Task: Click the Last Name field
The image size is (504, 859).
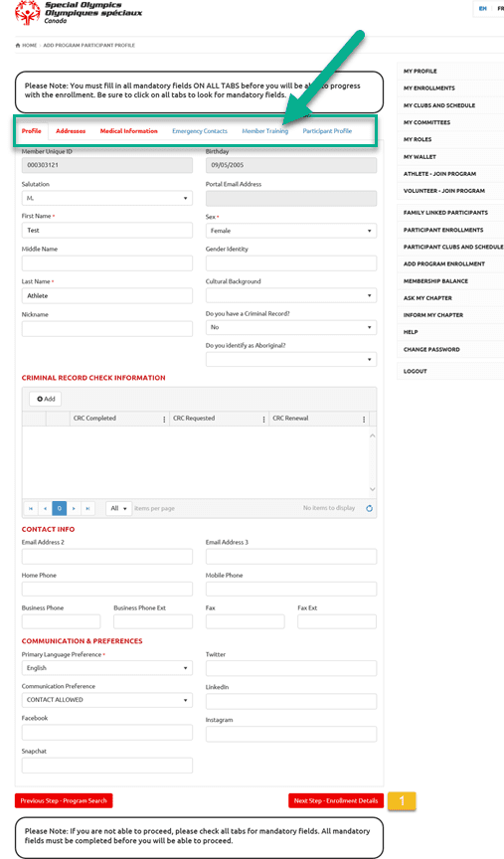Action: [107, 296]
